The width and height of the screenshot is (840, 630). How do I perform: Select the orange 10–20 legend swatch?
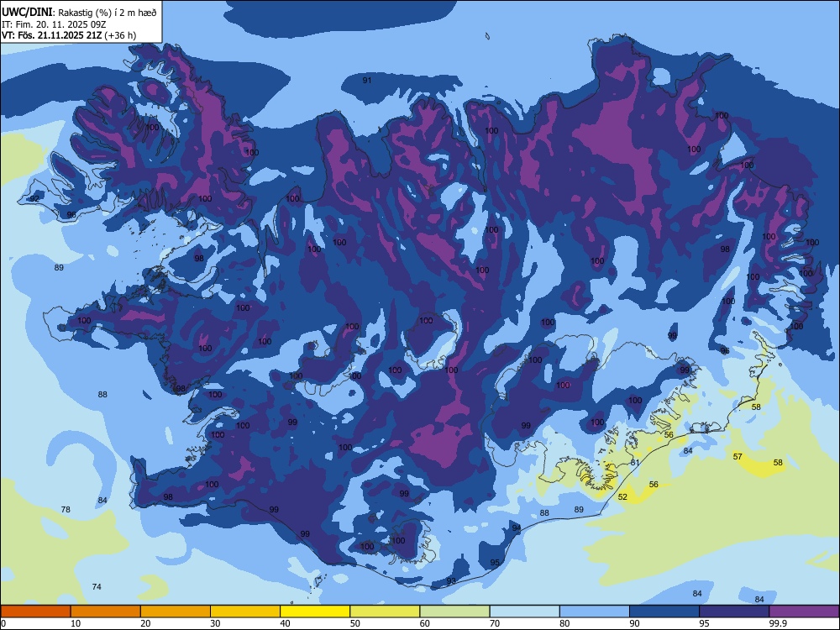pyautogui.click(x=106, y=612)
